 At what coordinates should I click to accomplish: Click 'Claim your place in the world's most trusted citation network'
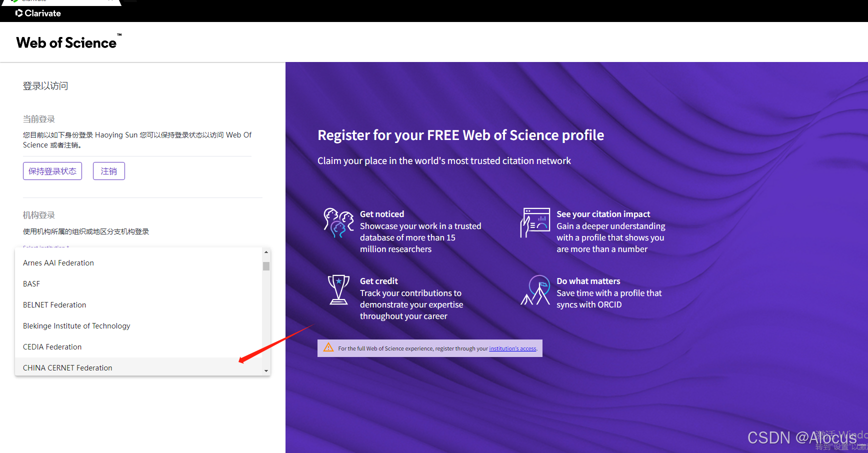[444, 160]
